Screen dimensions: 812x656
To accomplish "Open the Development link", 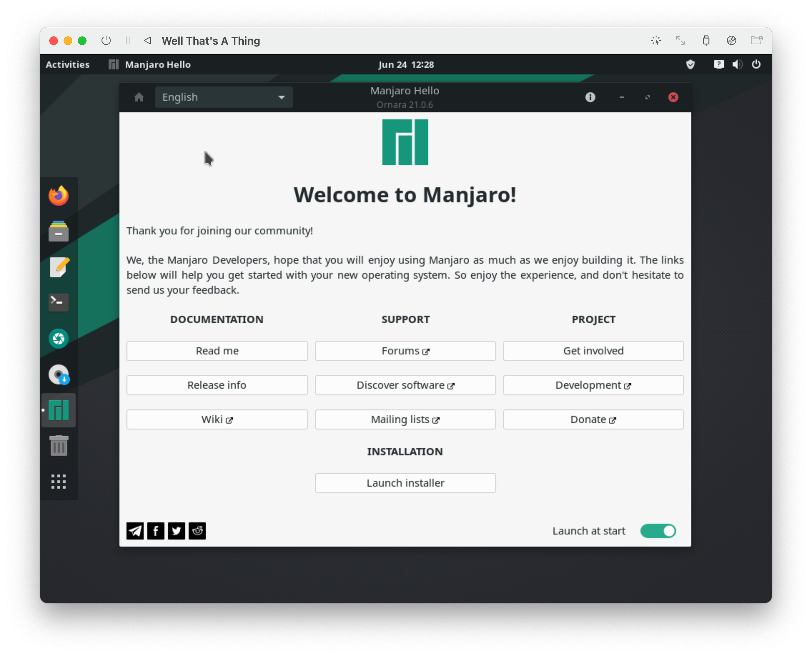I will [x=594, y=385].
